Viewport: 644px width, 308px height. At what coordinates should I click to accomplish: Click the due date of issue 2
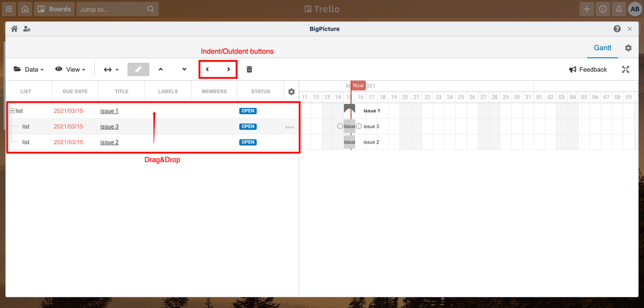pos(68,142)
